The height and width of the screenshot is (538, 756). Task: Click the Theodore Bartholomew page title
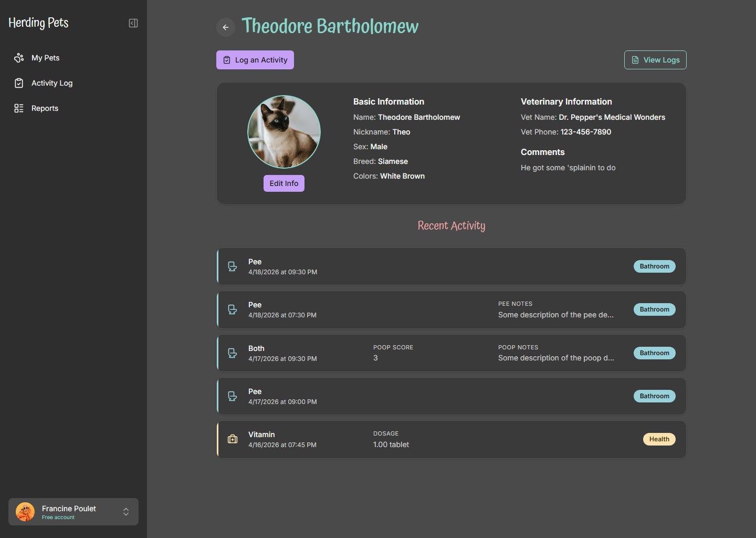coord(330,26)
